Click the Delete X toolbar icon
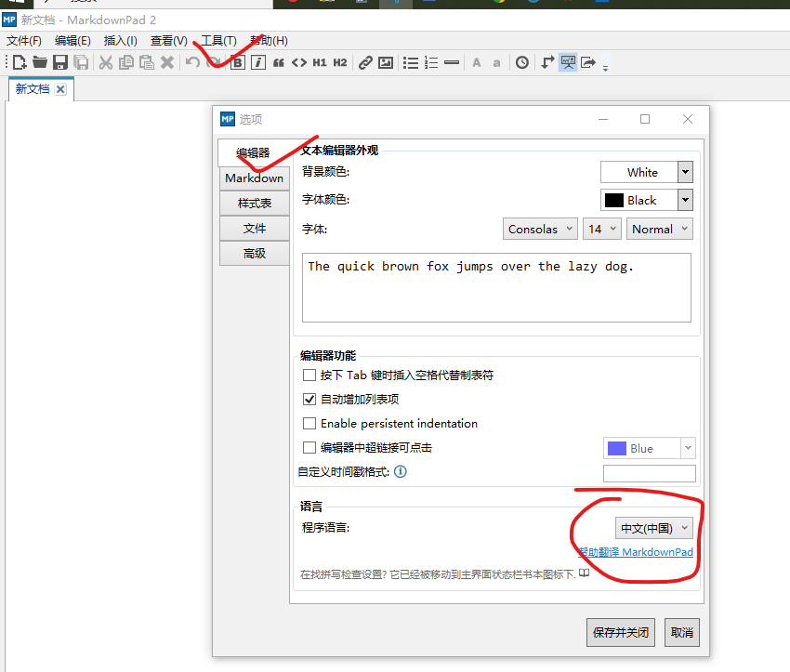 click(167, 62)
